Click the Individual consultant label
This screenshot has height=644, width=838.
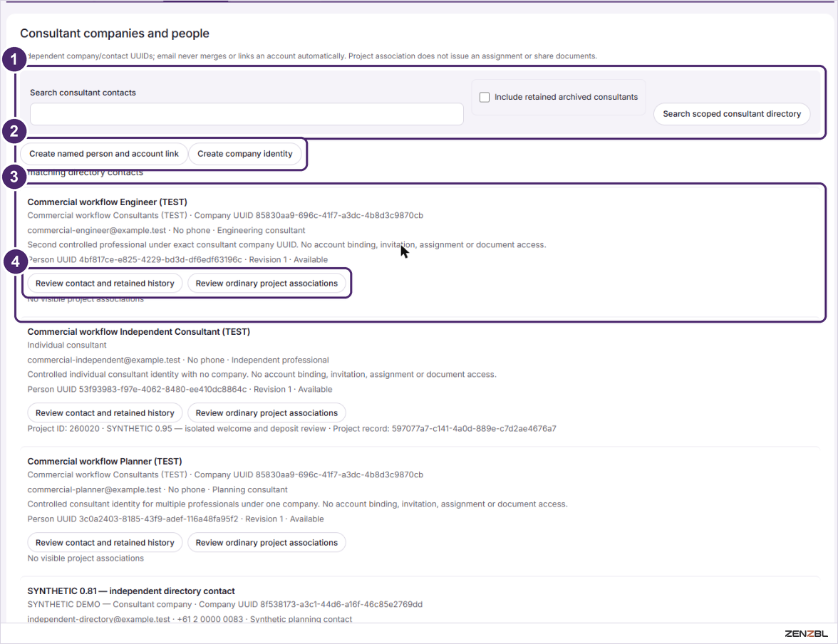(x=67, y=346)
